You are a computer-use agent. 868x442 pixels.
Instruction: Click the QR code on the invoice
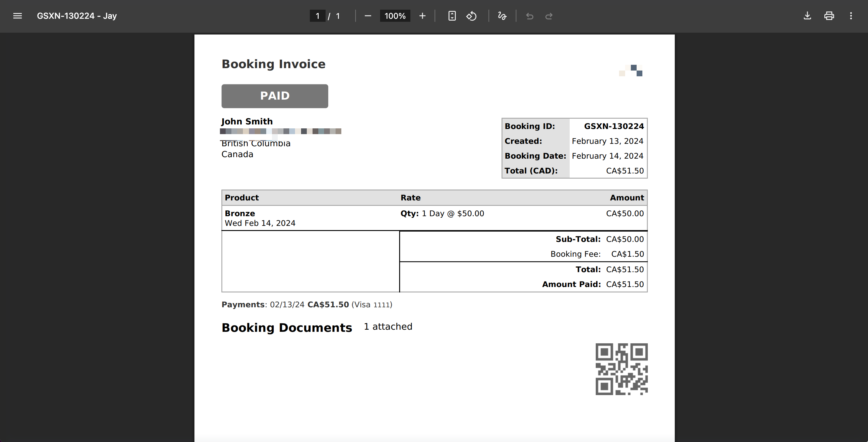point(621,369)
